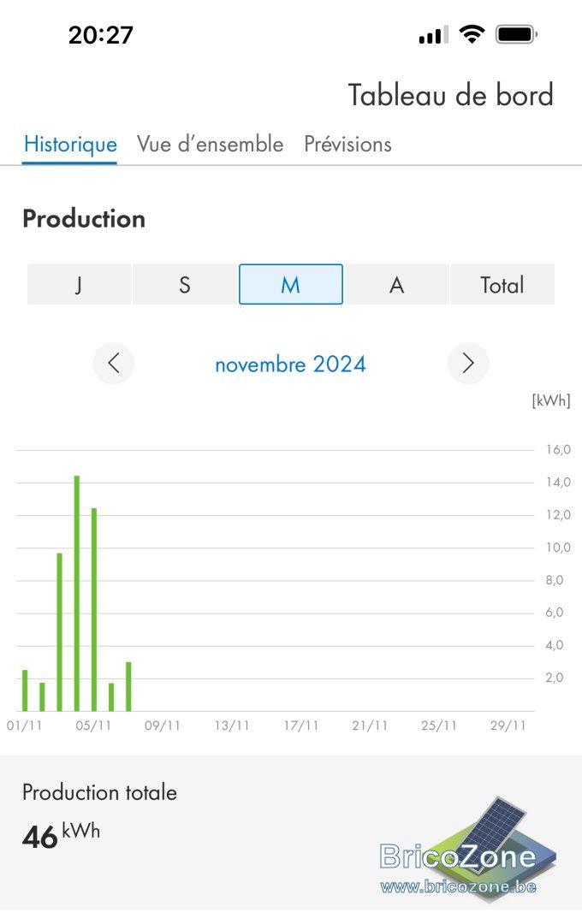
Task: Tap the cellular signal bars icon
Action: (433, 35)
